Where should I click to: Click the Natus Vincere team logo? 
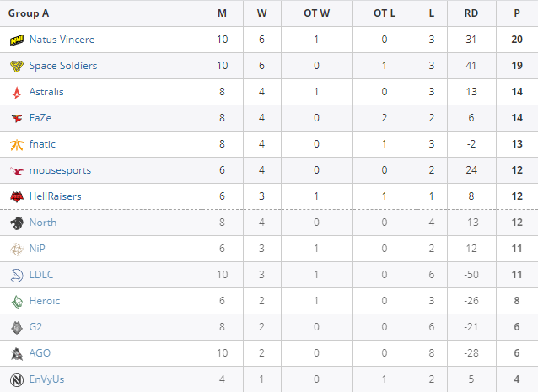[17, 40]
